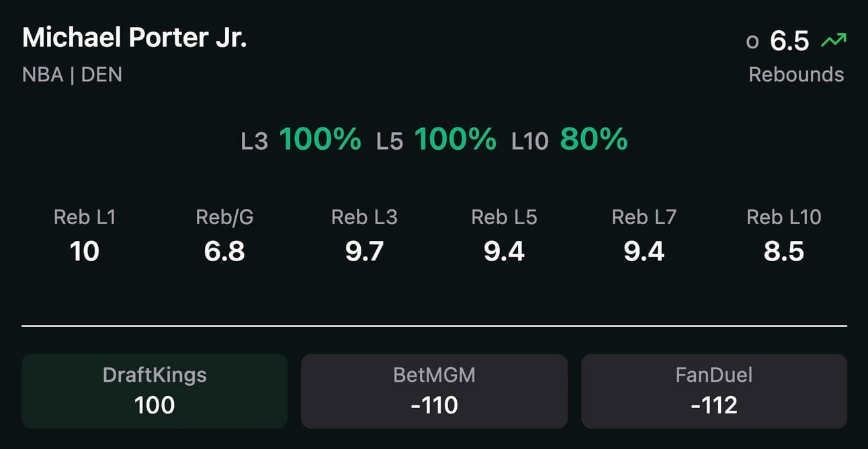Click the NBA | DEN team label
Image resolution: width=868 pixels, height=449 pixels.
point(72,74)
